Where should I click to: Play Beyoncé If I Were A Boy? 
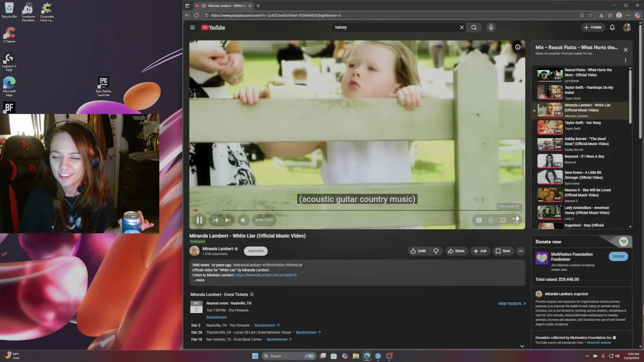coord(581,160)
